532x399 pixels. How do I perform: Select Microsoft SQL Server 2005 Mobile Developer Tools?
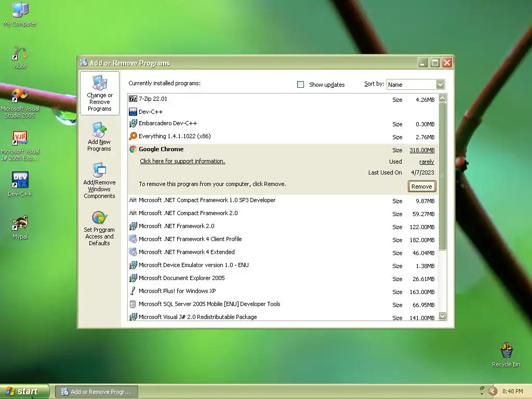coord(283,304)
